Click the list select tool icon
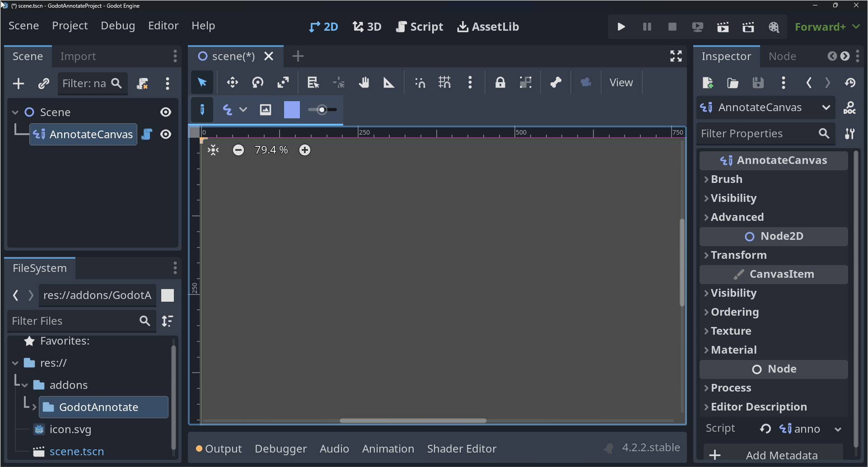Viewport: 868px width, 467px height. click(313, 83)
